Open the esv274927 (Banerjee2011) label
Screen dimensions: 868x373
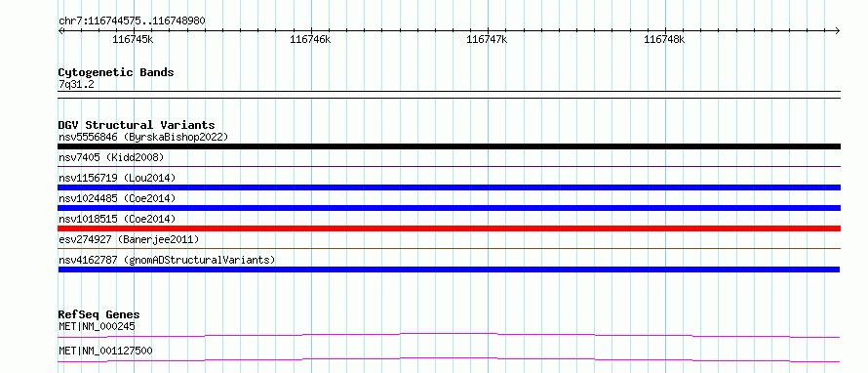[129, 239]
